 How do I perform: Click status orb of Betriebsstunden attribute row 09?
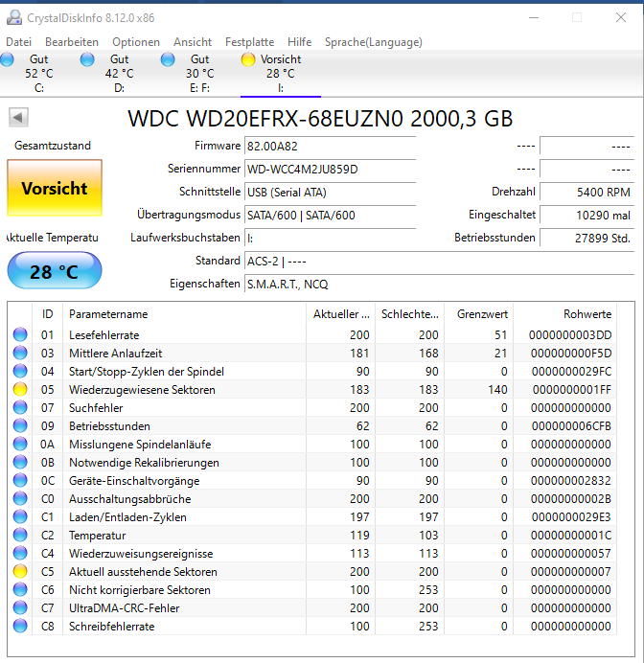pyautogui.click(x=20, y=425)
